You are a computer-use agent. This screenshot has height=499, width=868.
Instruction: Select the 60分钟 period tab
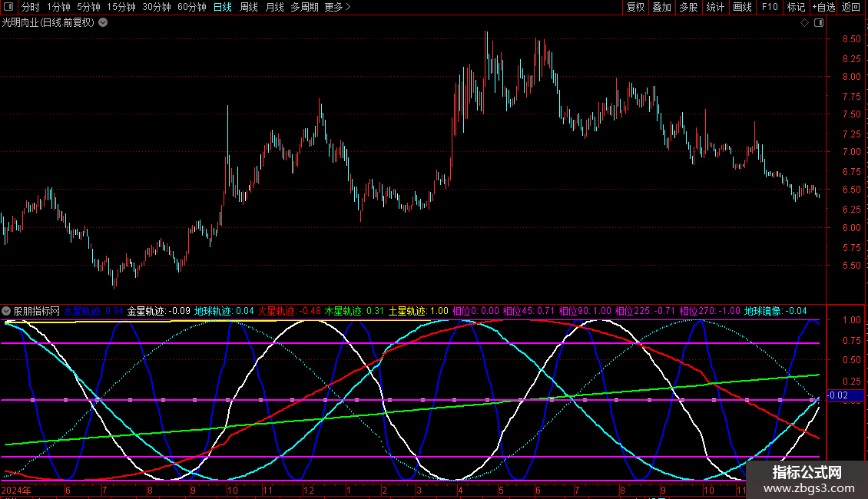click(192, 7)
